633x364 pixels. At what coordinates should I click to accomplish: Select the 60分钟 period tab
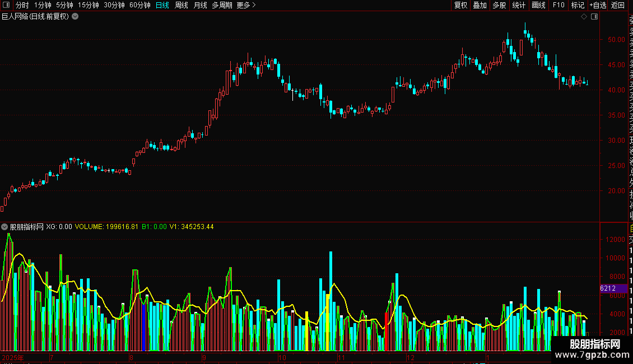pyautogui.click(x=140, y=5)
